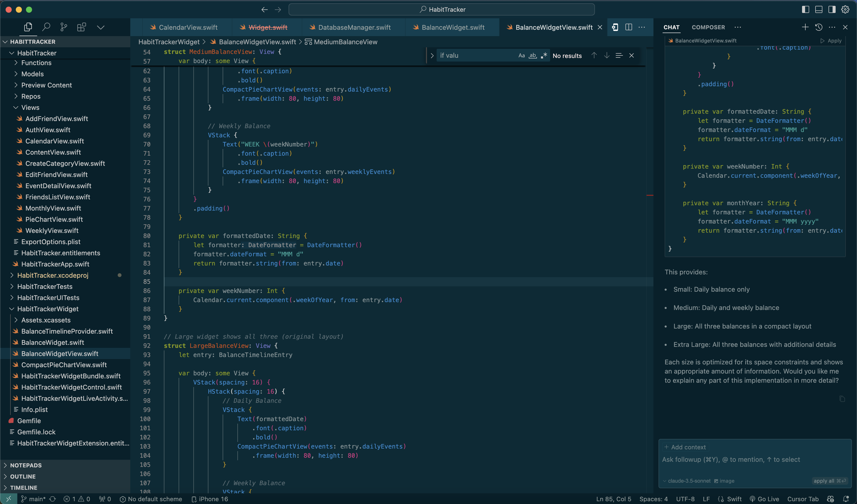This screenshot has height=504, width=857.
Task: Open the Extensions view icon
Action: pos(82,27)
